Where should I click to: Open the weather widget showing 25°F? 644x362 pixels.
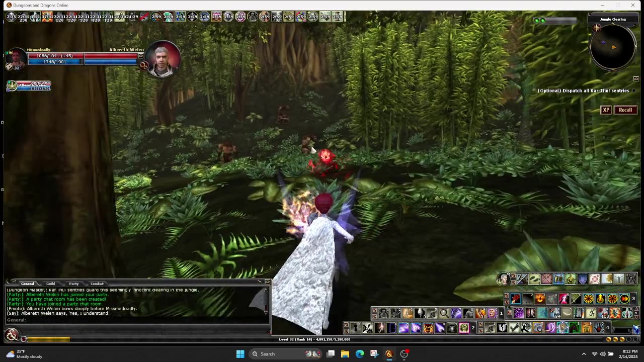point(24,354)
